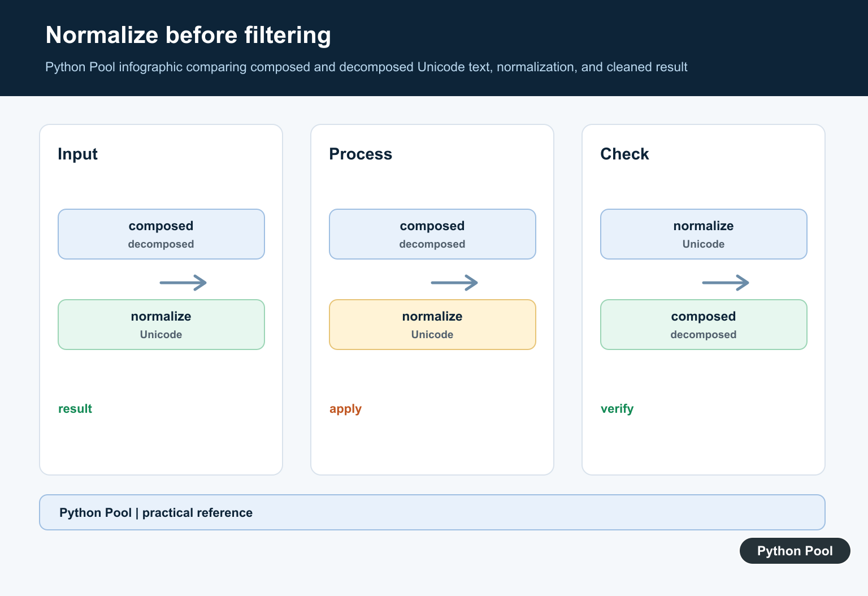Click the 'Normalize before filtering' title
The image size is (868, 596).
(x=188, y=35)
